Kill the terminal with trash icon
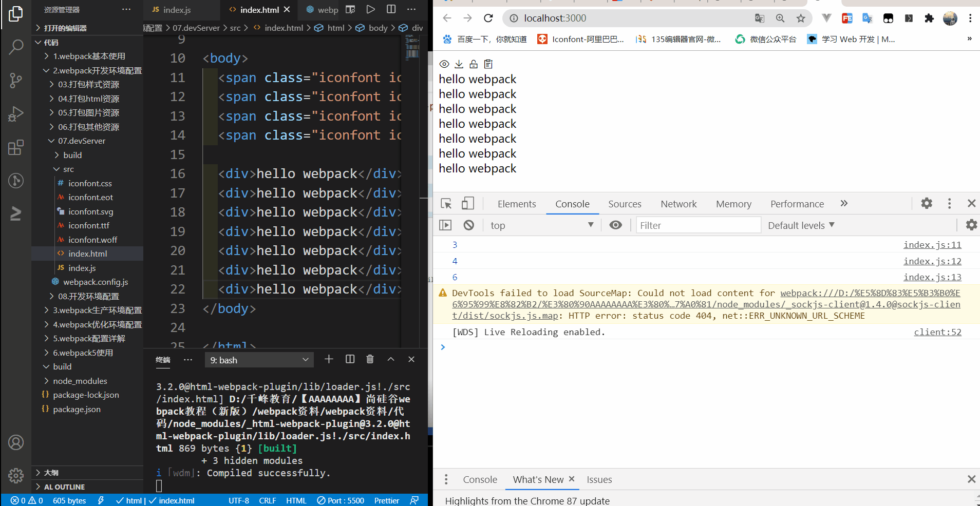This screenshot has width=980, height=506. 370,359
